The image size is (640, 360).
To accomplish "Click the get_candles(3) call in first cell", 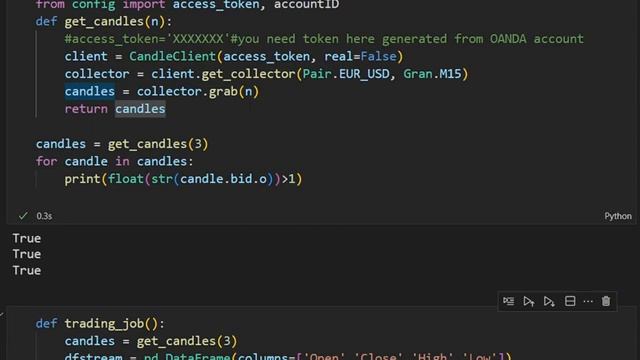I will [x=158, y=144].
